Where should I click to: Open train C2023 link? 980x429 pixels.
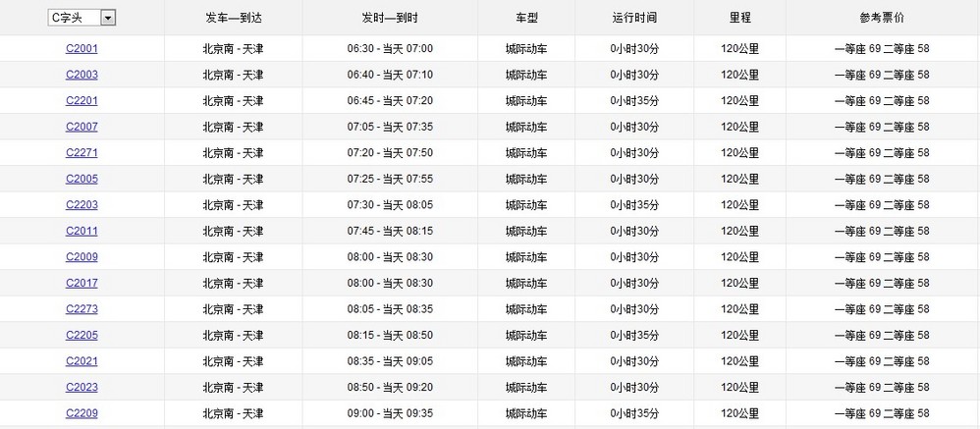(x=82, y=388)
